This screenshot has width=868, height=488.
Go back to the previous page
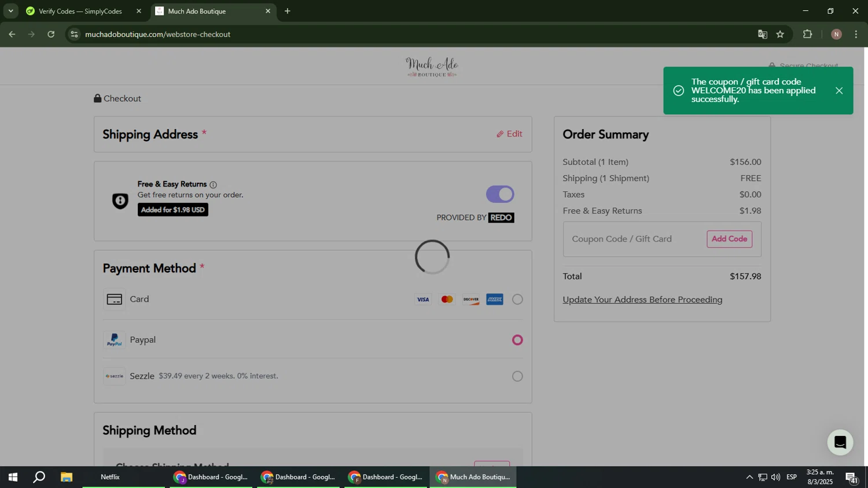tap(12, 34)
